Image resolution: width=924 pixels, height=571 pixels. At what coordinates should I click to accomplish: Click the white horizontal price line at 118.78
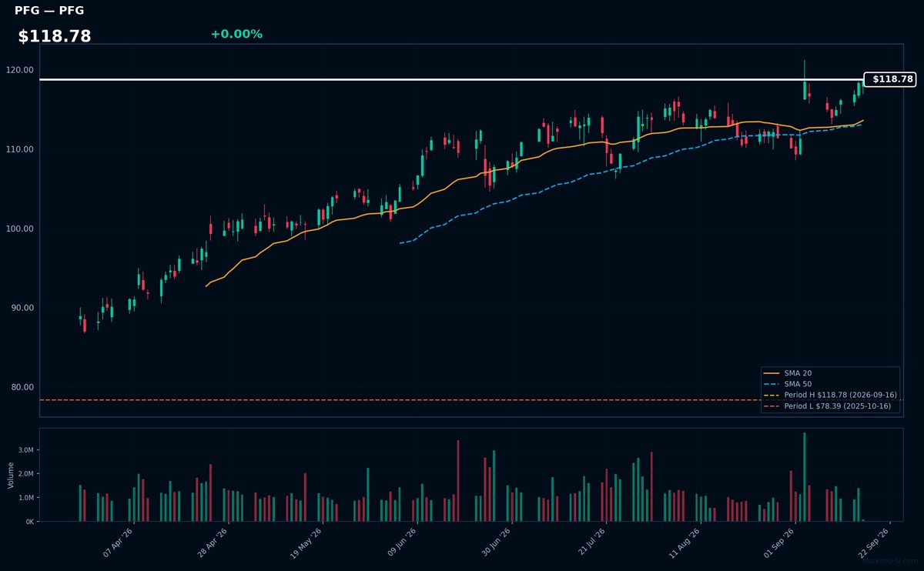[450, 79]
